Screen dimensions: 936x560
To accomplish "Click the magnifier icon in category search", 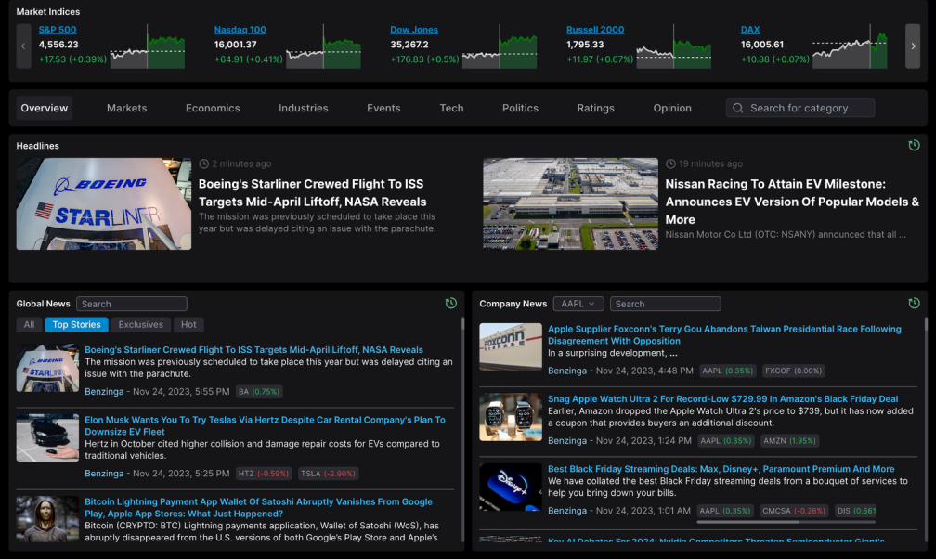I will (738, 108).
